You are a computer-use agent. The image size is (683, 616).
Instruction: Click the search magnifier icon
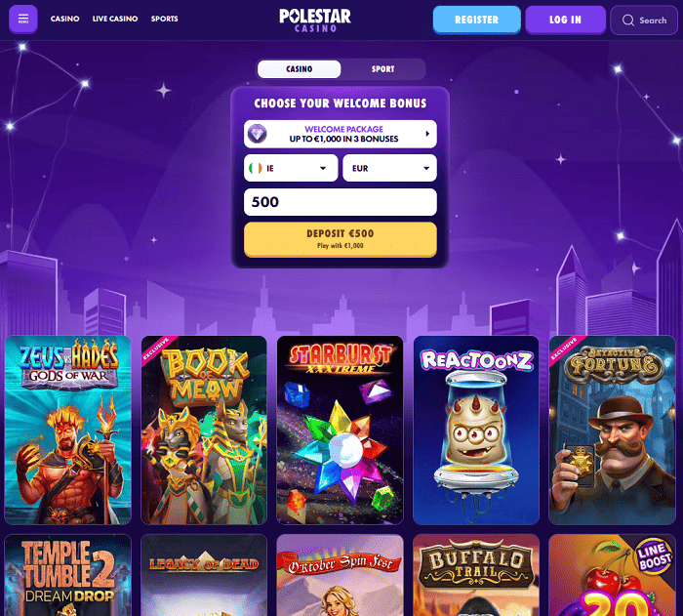pos(627,21)
